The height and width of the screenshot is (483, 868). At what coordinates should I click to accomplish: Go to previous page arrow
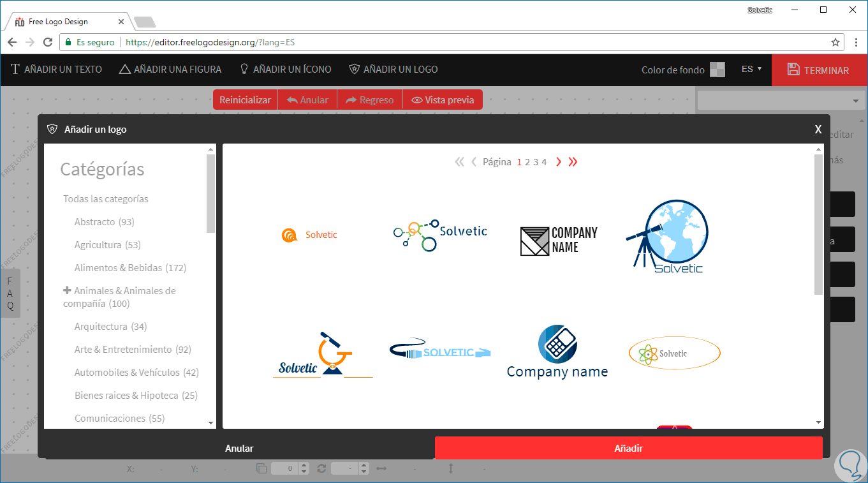tap(474, 162)
